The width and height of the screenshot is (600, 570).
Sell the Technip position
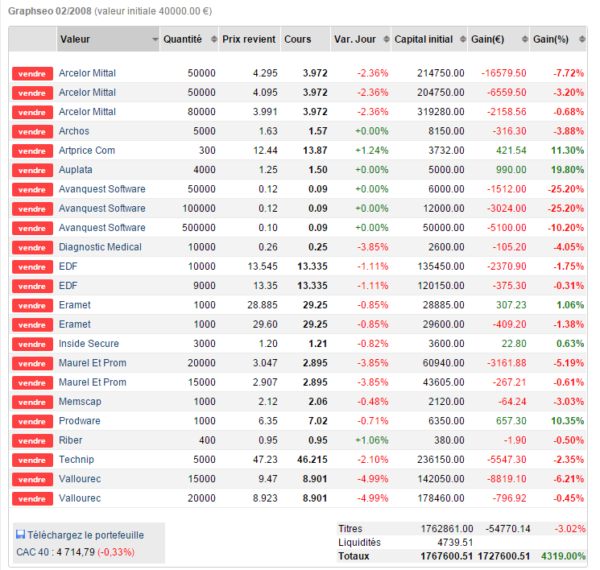point(33,460)
